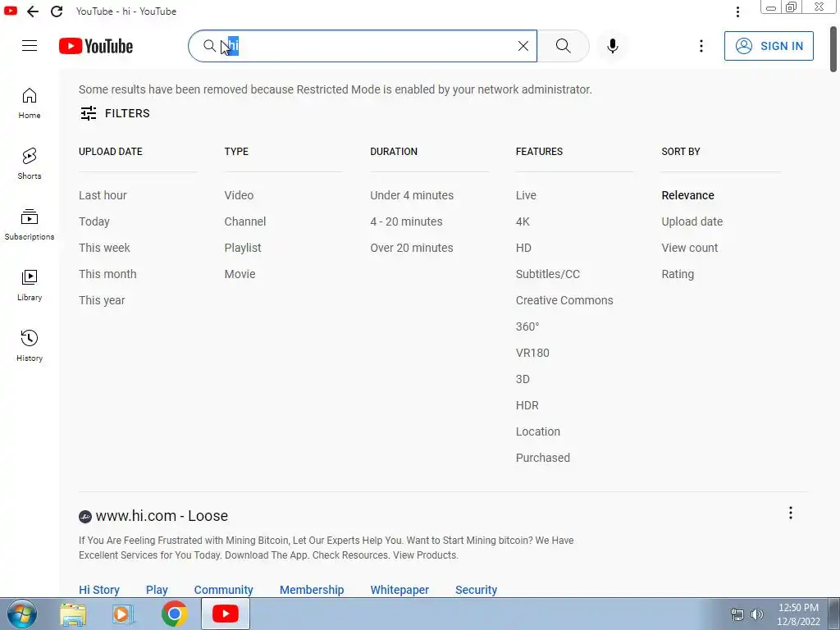840x630 pixels.
Task: Open the ad's three-dot options menu
Action: [790, 514]
